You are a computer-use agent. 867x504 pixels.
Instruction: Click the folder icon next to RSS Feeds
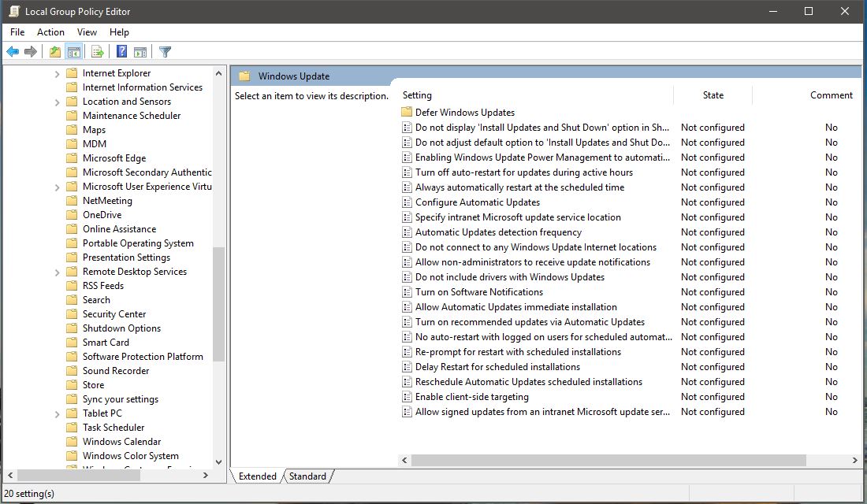pyautogui.click(x=71, y=285)
